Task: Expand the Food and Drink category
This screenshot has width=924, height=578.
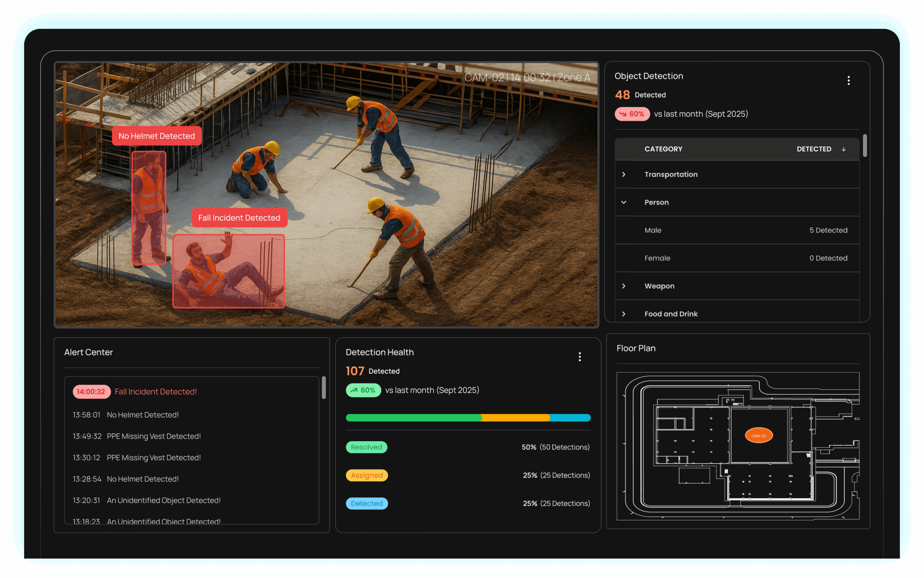Action: coord(624,314)
